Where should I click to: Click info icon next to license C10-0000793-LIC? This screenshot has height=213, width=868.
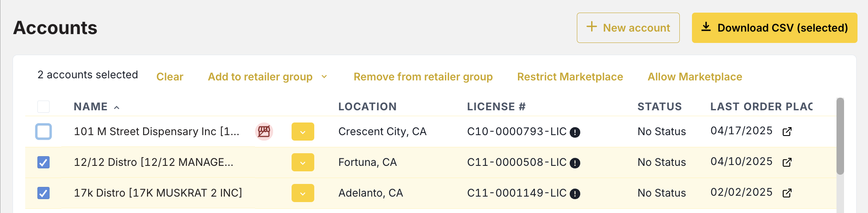pos(575,132)
